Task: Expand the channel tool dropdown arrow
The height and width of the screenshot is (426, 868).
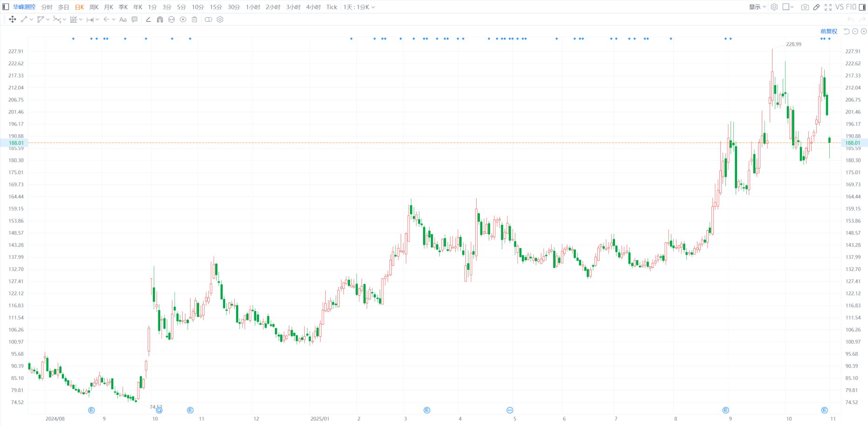Action: click(x=48, y=20)
